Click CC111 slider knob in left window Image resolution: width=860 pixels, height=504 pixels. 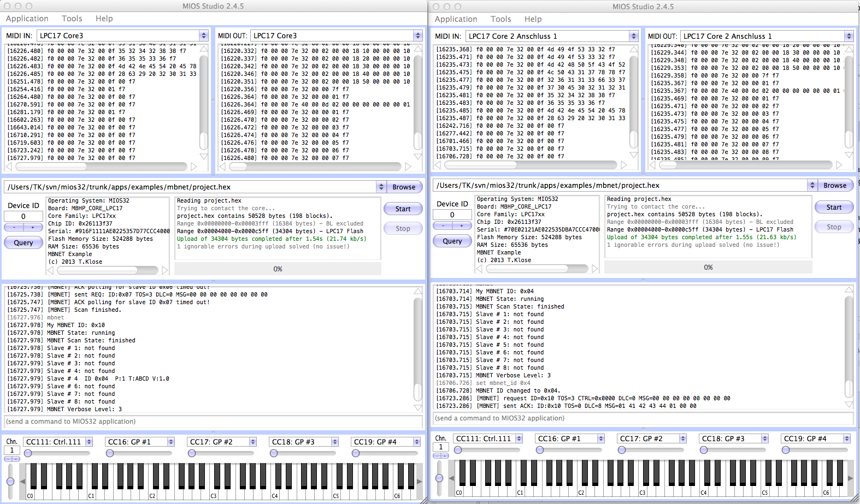click(x=28, y=453)
